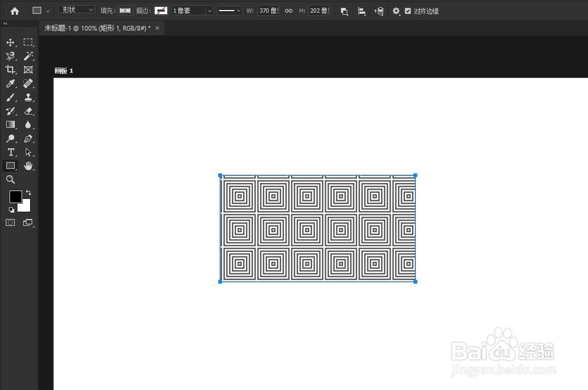Click the top-left handle of the rectangle
Screen dimensions: 588x390
220,176
